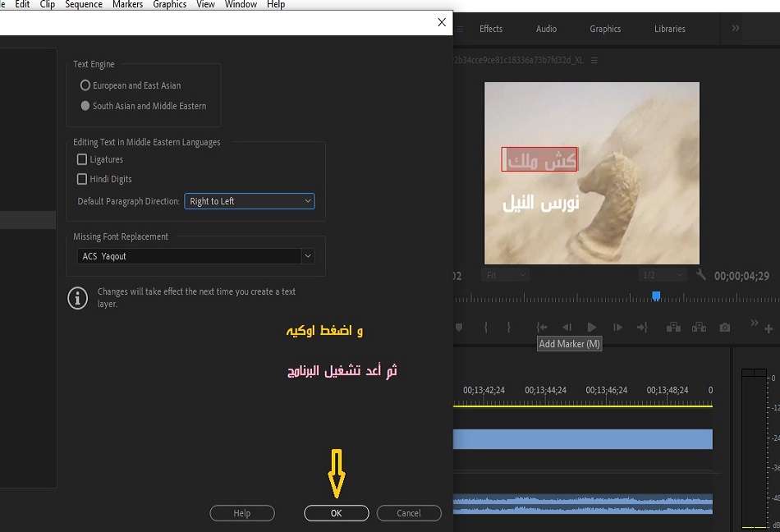Click the Play-Stop toggle button
This screenshot has width=780, height=532.
tap(591, 327)
